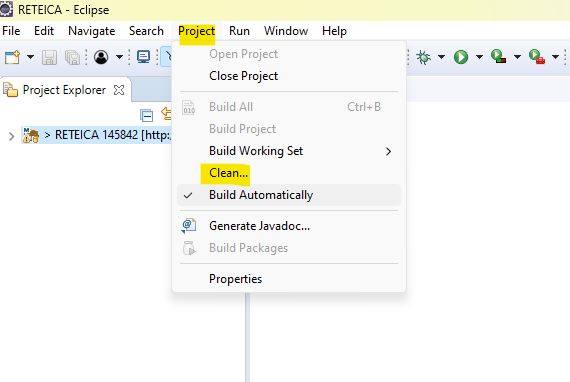Expand the RETEICA project tree node
The width and height of the screenshot is (570, 382).
(11, 136)
